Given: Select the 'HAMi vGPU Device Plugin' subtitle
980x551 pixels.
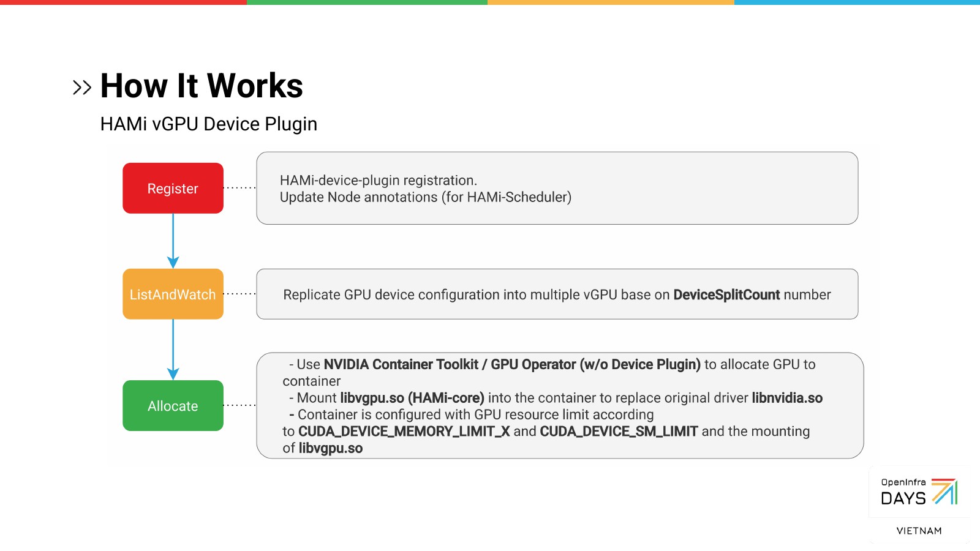Looking at the screenshot, I should pos(209,124).
